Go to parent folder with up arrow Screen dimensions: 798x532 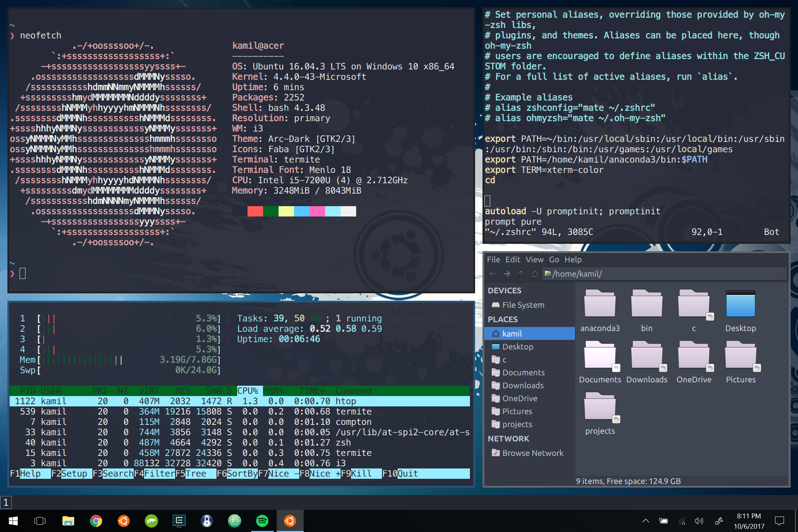coord(521,274)
